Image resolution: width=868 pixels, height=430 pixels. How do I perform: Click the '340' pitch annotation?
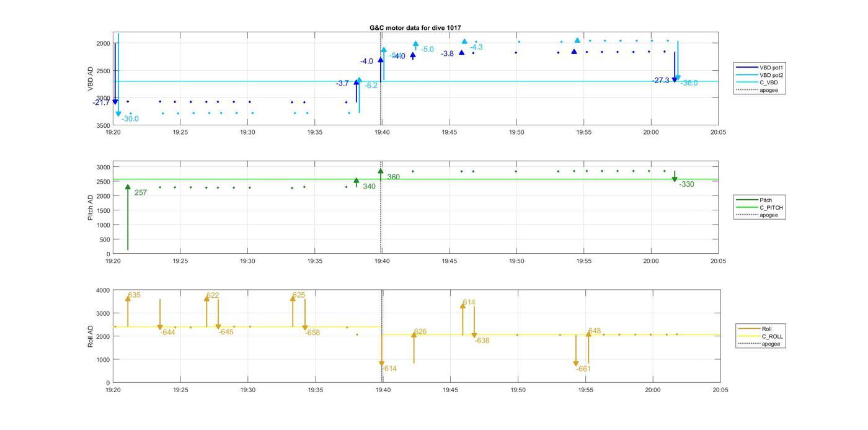point(369,187)
